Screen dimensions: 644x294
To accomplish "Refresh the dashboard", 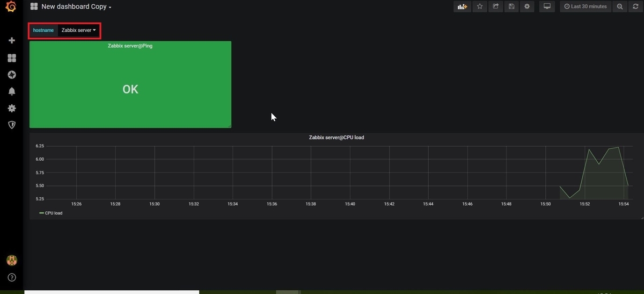I will (x=635, y=6).
